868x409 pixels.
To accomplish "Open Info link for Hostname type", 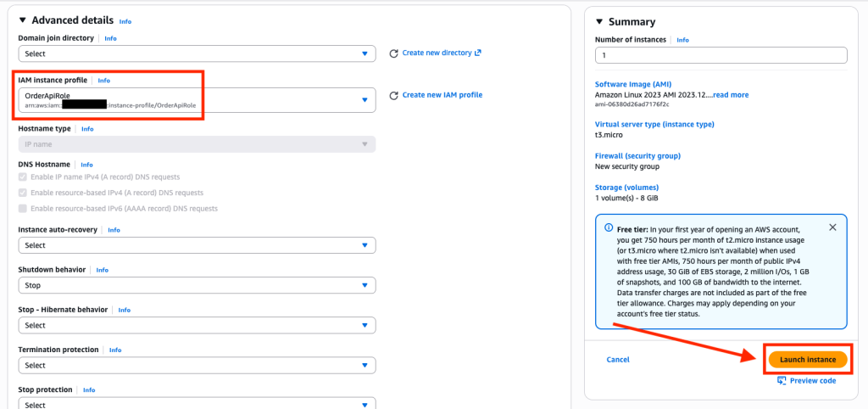I will tap(87, 129).
